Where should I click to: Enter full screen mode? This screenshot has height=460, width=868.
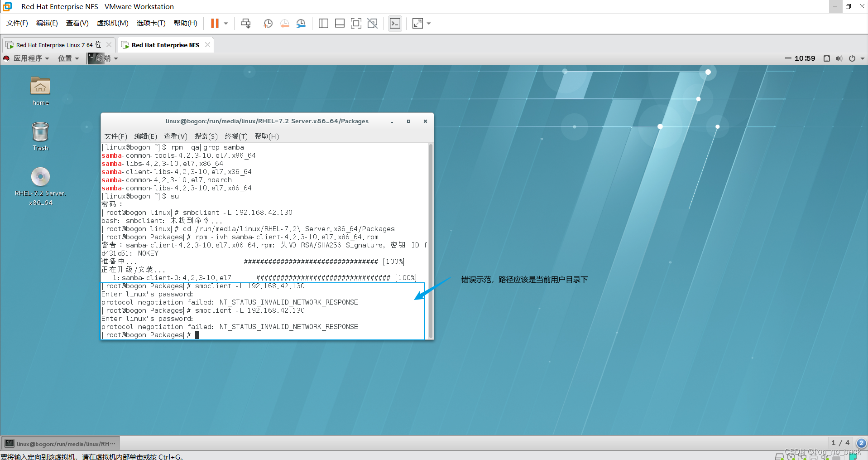point(356,23)
